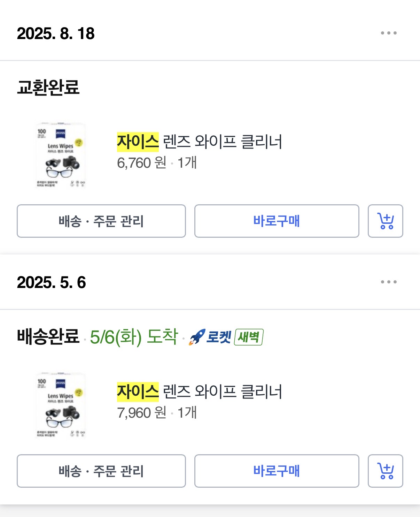Open product thumbnail in the 교환완료 order
Image resolution: width=420 pixels, height=517 pixels.
point(61,155)
